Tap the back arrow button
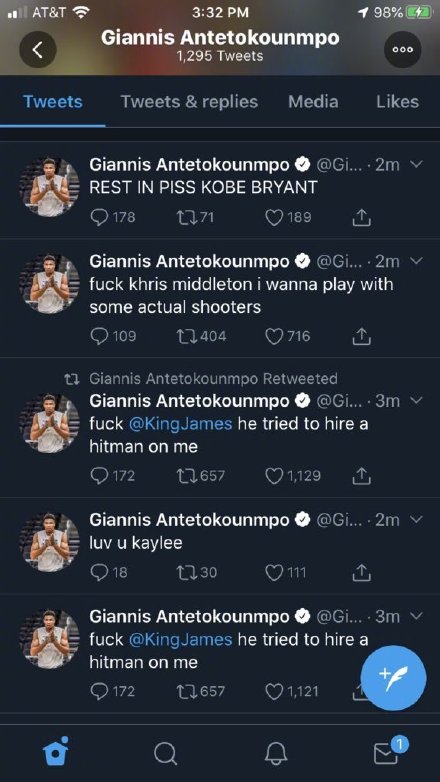This screenshot has width=440, height=782. point(37,49)
